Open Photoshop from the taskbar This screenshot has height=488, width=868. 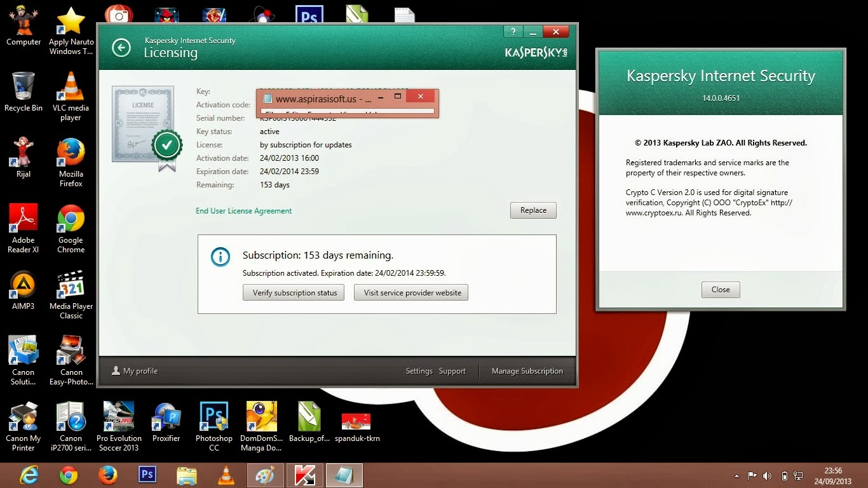(x=147, y=475)
